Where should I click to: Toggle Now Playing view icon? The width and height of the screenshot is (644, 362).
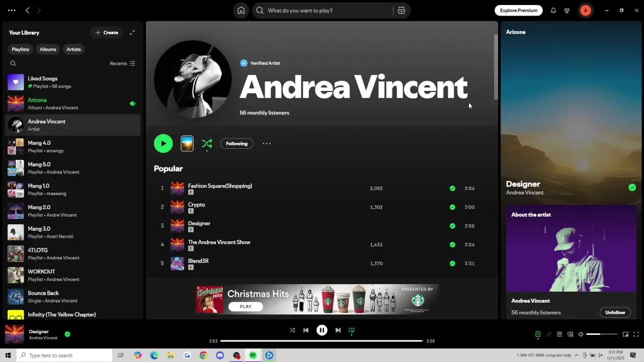coord(538,334)
